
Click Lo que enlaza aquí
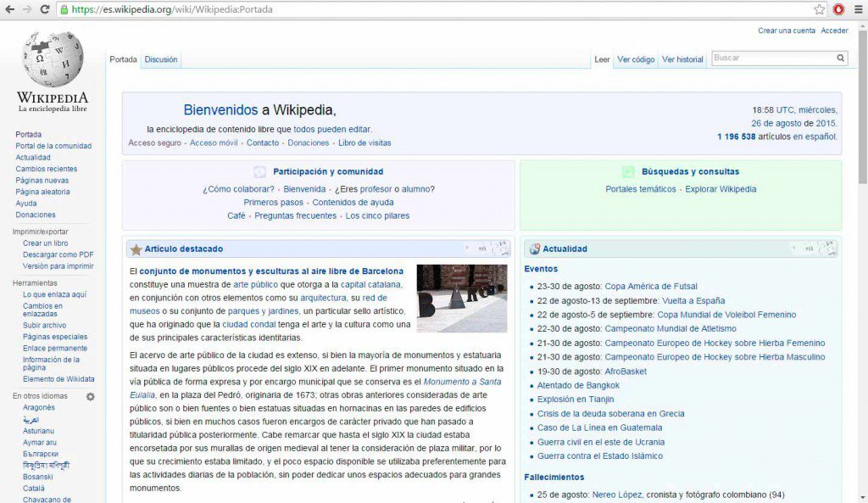tap(55, 294)
